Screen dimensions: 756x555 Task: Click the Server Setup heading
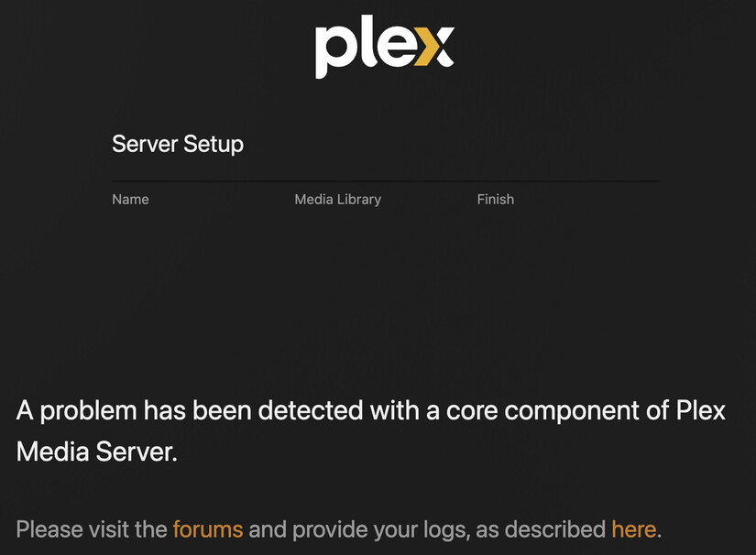(x=178, y=145)
